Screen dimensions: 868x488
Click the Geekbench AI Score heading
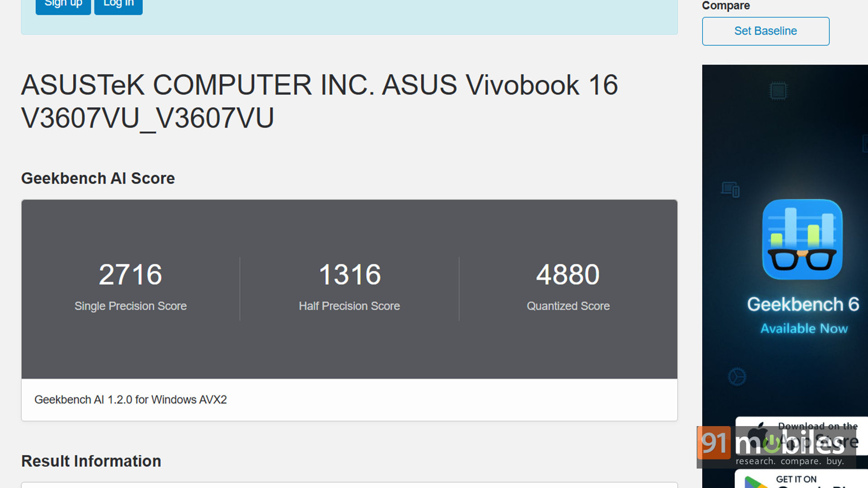[x=98, y=178]
